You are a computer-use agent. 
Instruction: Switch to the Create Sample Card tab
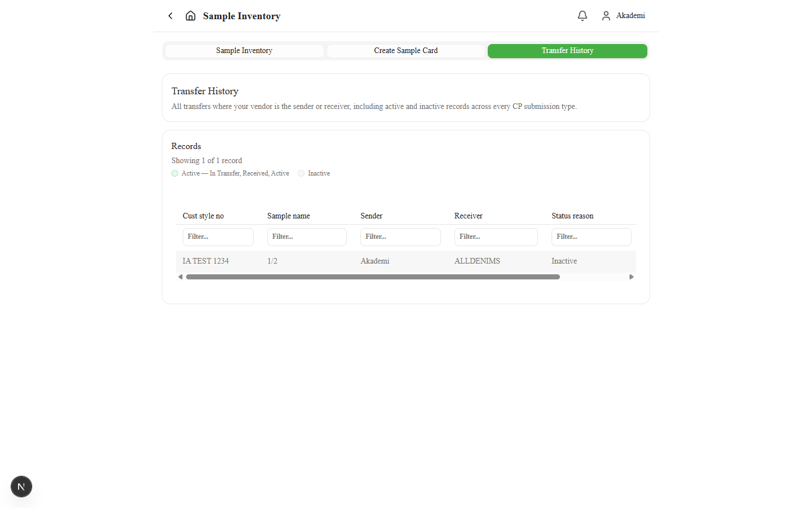pos(406,51)
